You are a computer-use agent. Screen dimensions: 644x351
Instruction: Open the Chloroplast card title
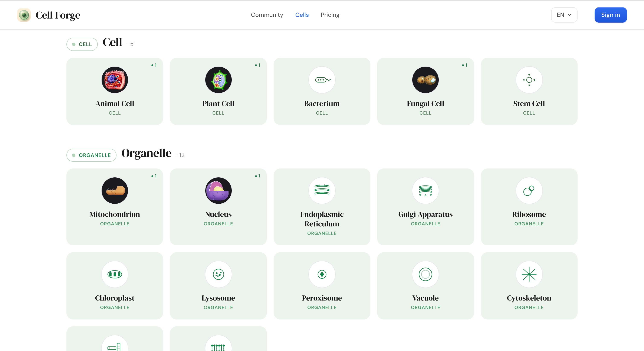(x=115, y=298)
